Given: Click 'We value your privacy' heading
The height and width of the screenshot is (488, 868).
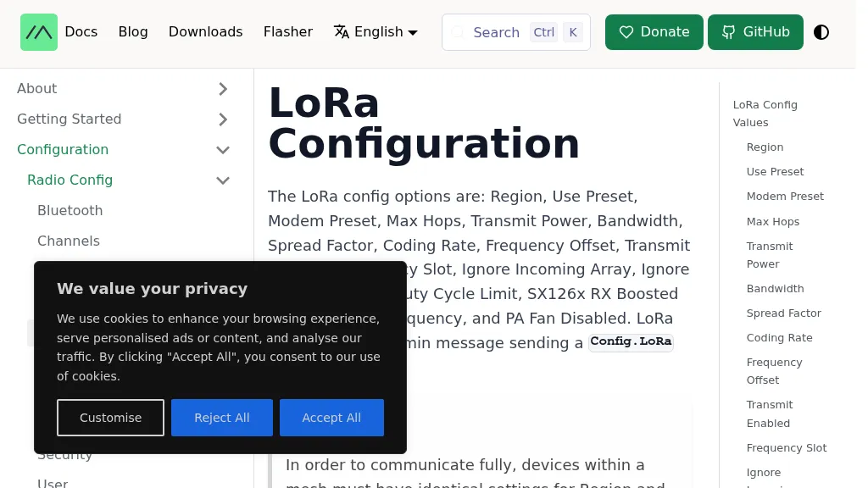Looking at the screenshot, I should click(x=152, y=289).
